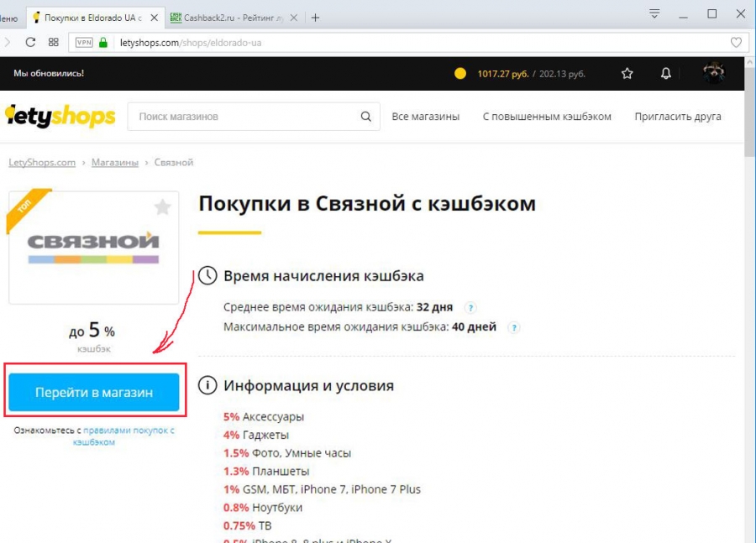Click the 1017.27 руб. balance amount

click(x=503, y=74)
